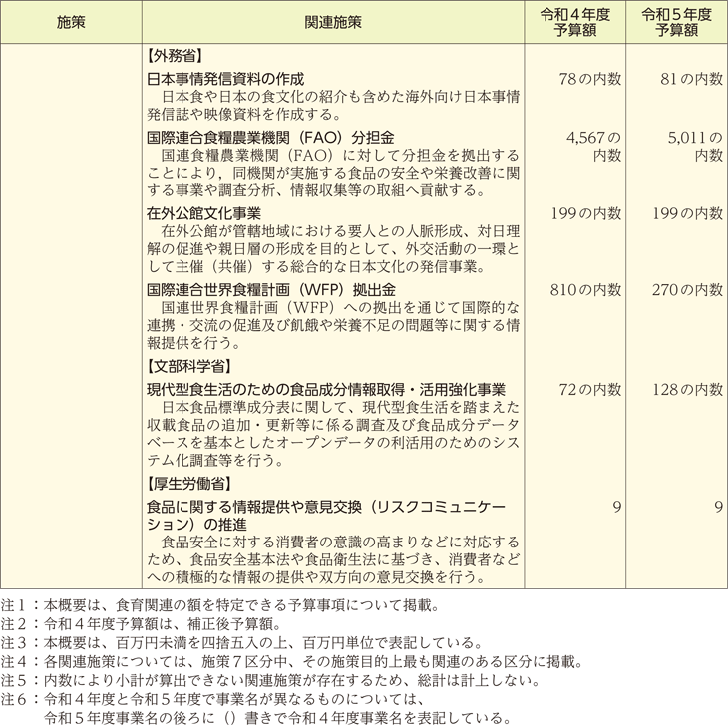The width and height of the screenshot is (728, 725).
Task: Click the 在外公館が管轄地域における description text
Action: (x=333, y=249)
